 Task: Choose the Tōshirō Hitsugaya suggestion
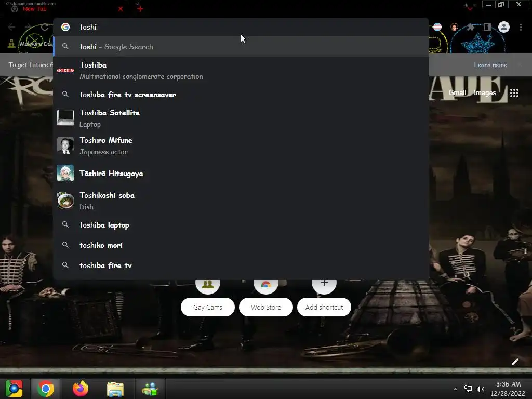pyautogui.click(x=241, y=174)
